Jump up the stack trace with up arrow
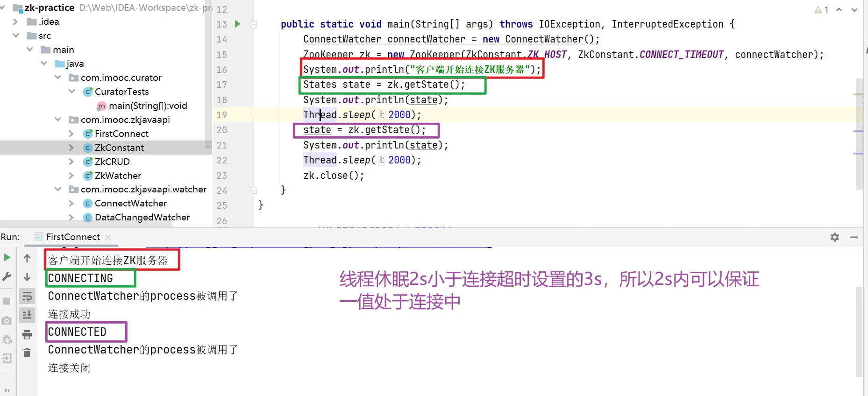Viewport: 868px width, 396px height. [27, 258]
